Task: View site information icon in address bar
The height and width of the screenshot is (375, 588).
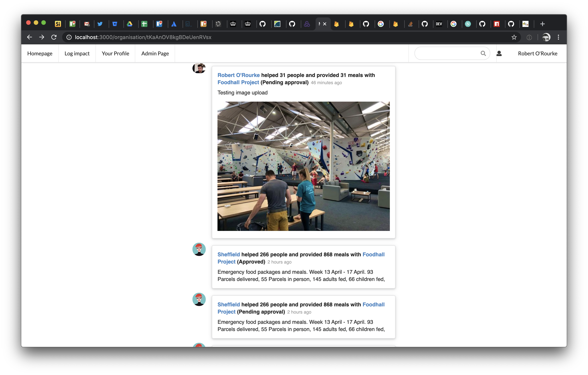Action: pyautogui.click(x=69, y=37)
